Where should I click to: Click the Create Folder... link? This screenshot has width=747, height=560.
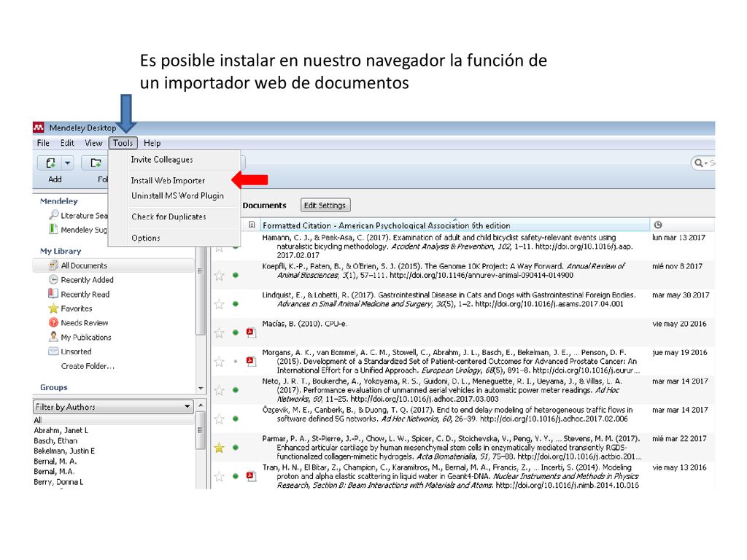88,366
